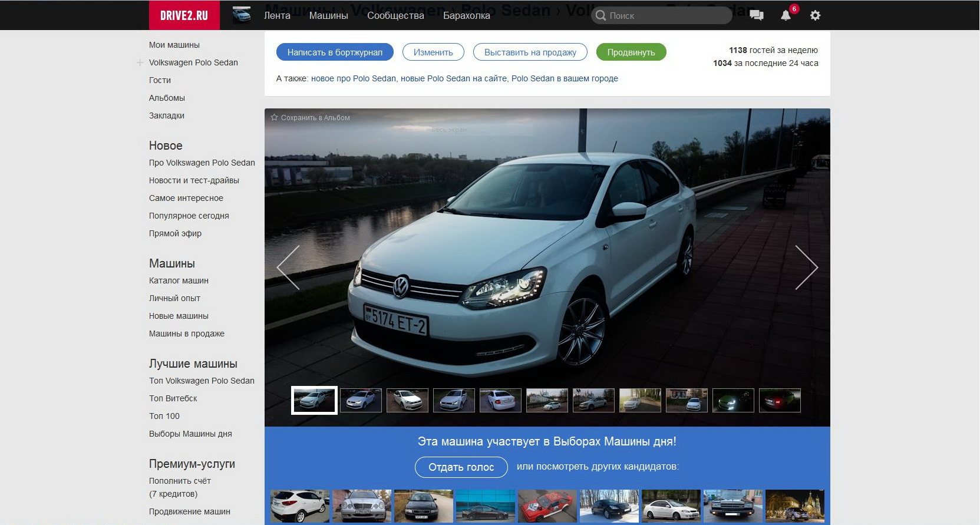Click the red notification badge showing 6
Screen dimensions: 980x525
pos(794,9)
